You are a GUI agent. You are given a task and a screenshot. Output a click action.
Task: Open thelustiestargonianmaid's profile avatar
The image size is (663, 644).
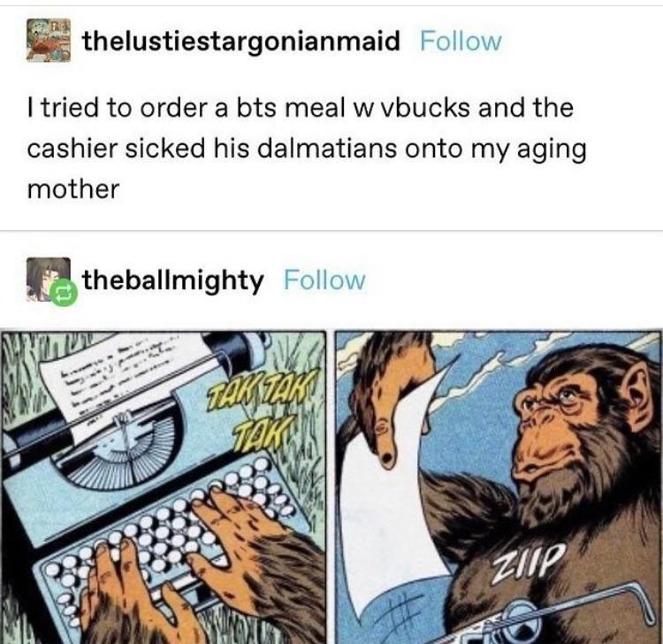49,41
